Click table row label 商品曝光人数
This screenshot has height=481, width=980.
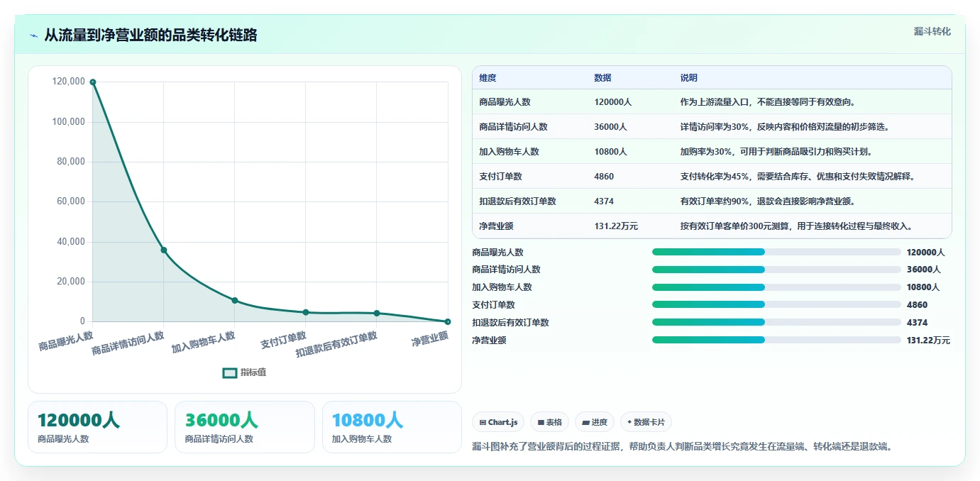[x=505, y=102]
